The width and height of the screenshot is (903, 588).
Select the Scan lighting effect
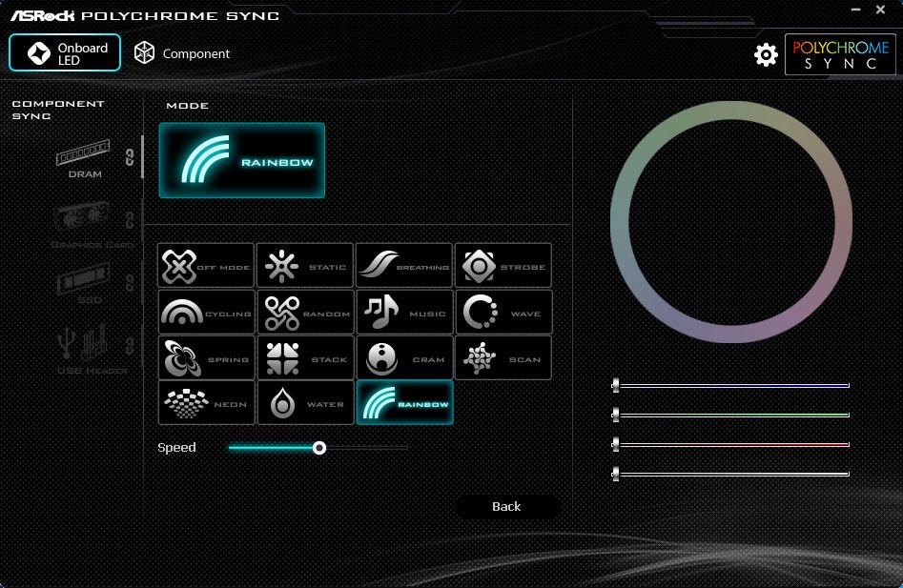coord(503,358)
